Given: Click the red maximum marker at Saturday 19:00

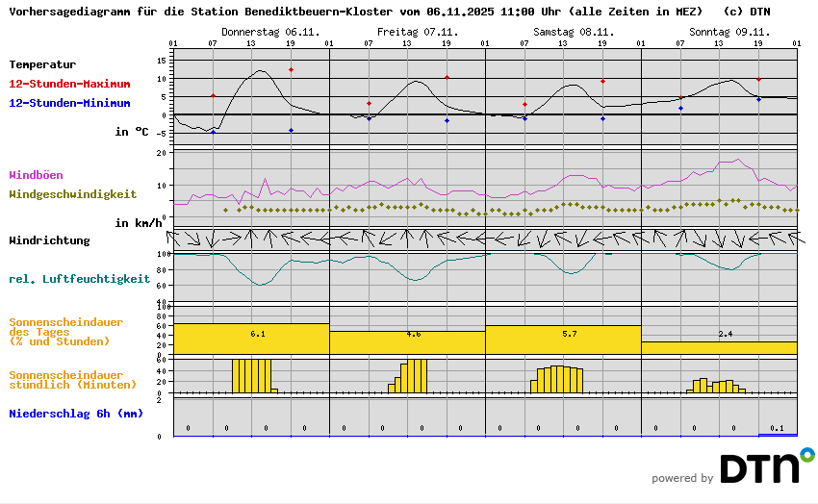Looking at the screenshot, I should pyautogui.click(x=602, y=82).
